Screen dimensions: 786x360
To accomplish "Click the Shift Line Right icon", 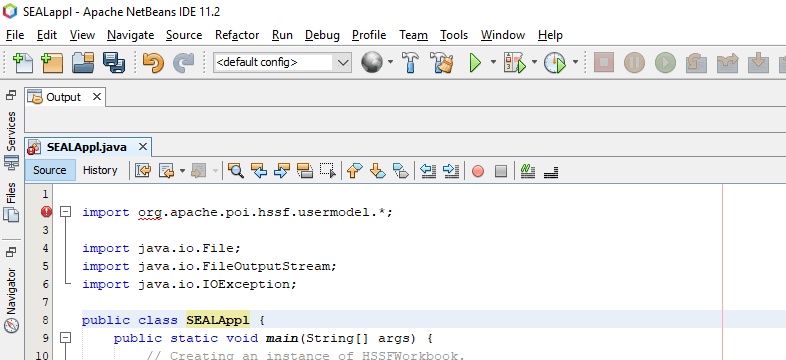I will (x=451, y=171).
